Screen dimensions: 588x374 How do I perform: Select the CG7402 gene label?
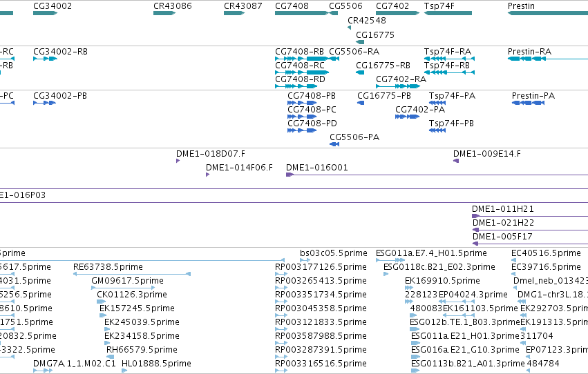(392, 6)
